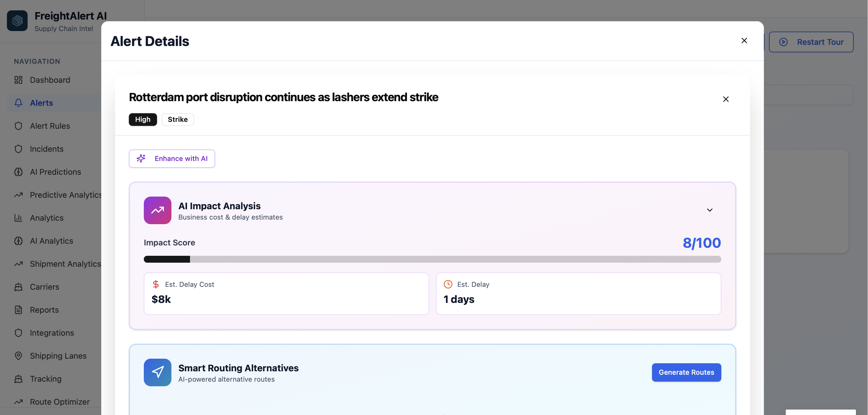
Task: Click the purple AI Impact Analysis icon
Action: point(157,210)
